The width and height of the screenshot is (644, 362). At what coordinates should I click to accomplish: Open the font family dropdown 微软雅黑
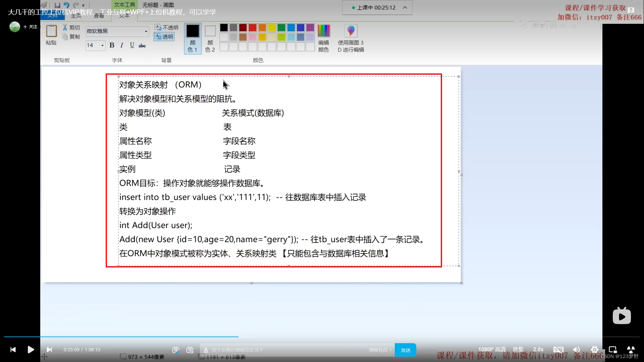[146, 31]
